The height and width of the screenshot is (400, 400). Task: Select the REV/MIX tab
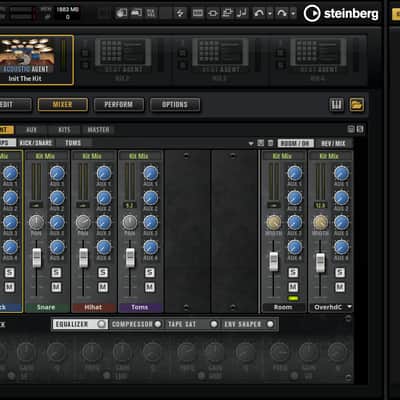[333, 143]
